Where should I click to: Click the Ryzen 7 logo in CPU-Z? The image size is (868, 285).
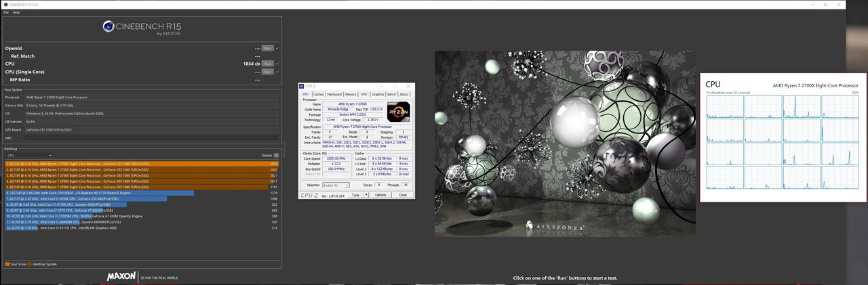coord(399,112)
